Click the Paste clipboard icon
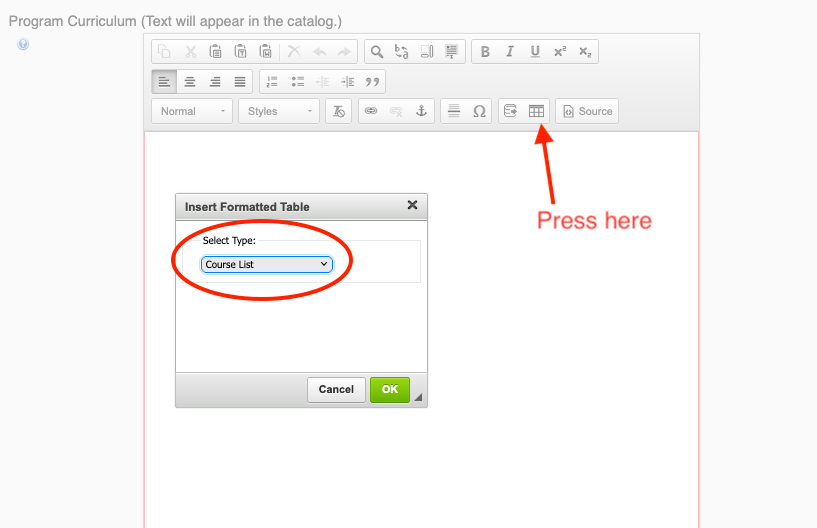The image size is (817, 528). click(215, 52)
